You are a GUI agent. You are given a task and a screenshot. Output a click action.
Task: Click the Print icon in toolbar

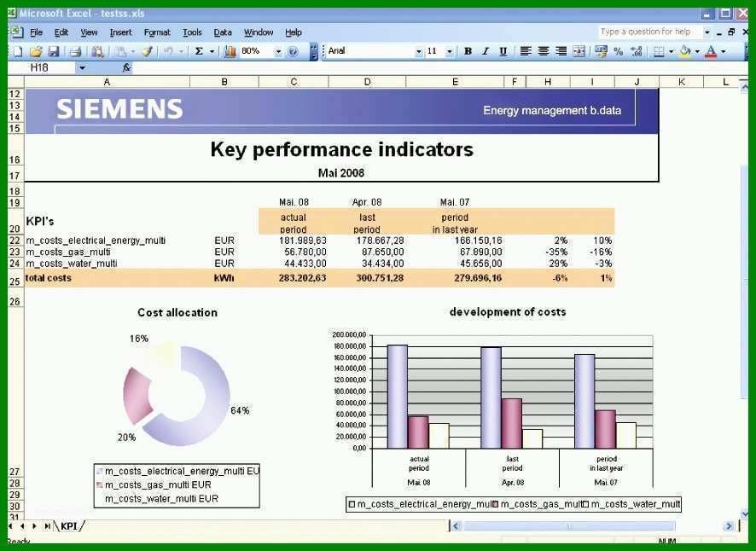point(75,51)
